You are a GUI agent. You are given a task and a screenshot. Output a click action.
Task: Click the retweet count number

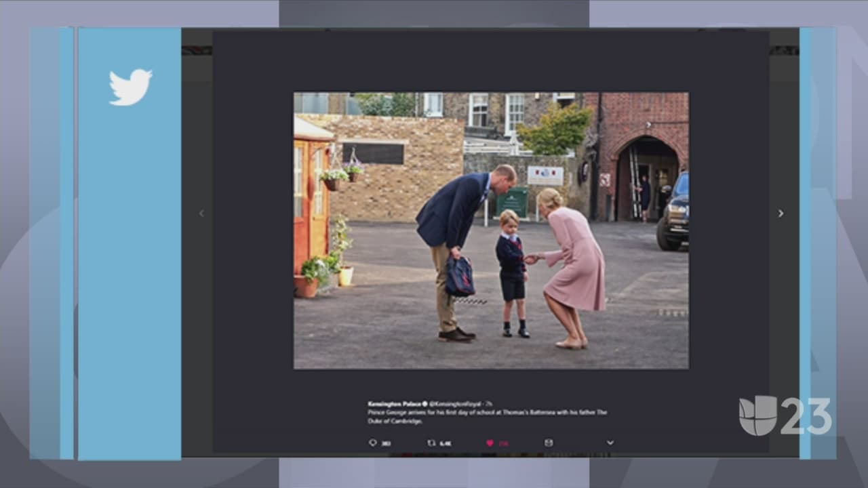446,443
